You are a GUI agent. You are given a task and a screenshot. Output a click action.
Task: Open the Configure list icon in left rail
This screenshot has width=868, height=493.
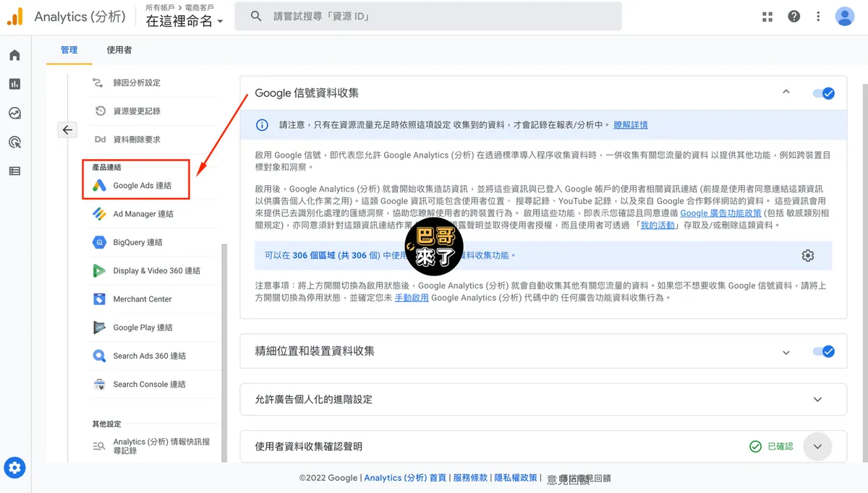click(14, 171)
